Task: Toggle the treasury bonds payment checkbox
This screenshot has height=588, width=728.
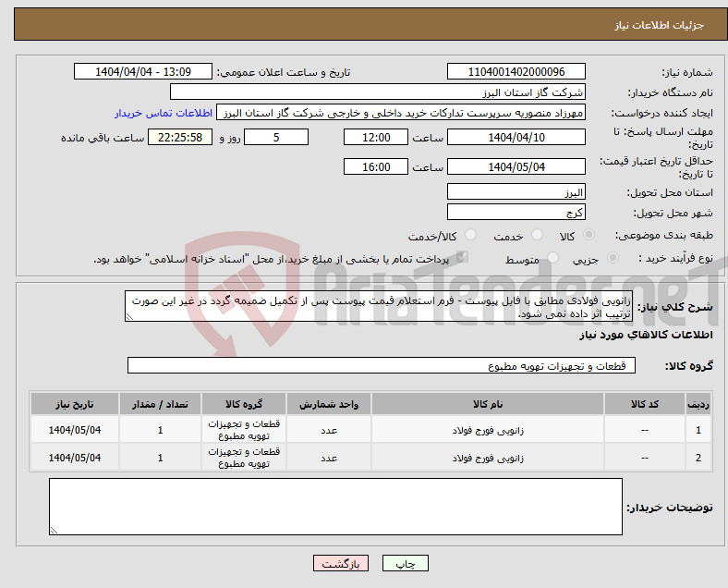Action: [x=462, y=257]
